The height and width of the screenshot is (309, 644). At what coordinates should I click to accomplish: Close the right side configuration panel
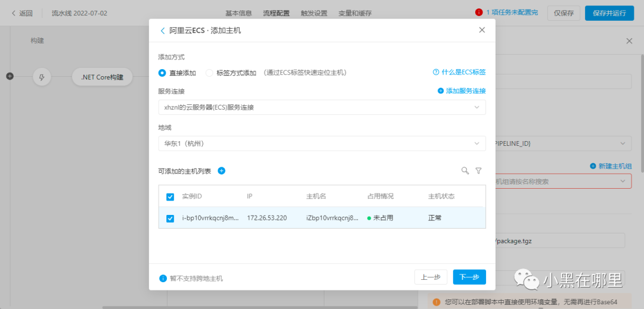pos(629,41)
